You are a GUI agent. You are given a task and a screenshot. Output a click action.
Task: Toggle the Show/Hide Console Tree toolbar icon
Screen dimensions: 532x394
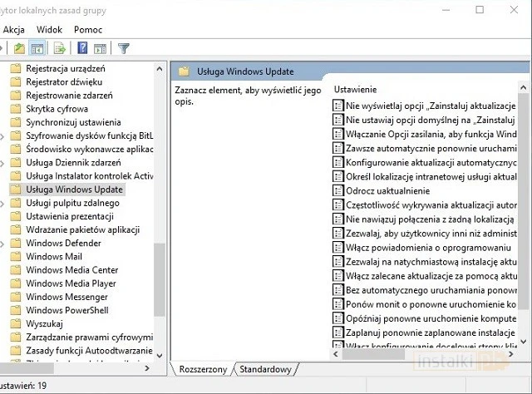coord(37,48)
